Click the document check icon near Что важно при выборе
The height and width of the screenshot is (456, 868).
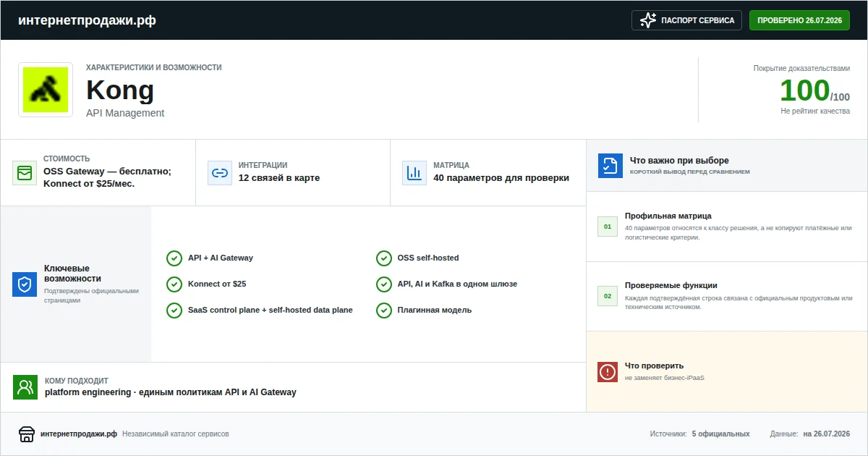[x=610, y=166]
